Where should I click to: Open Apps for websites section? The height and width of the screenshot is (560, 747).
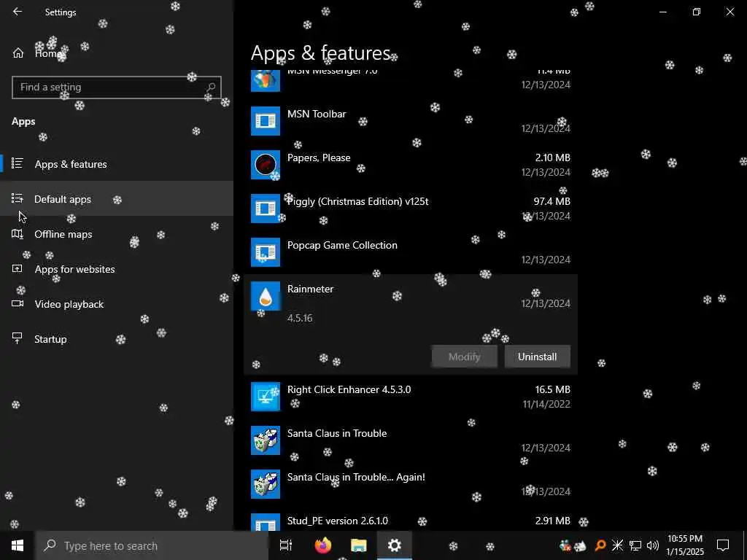point(117,269)
